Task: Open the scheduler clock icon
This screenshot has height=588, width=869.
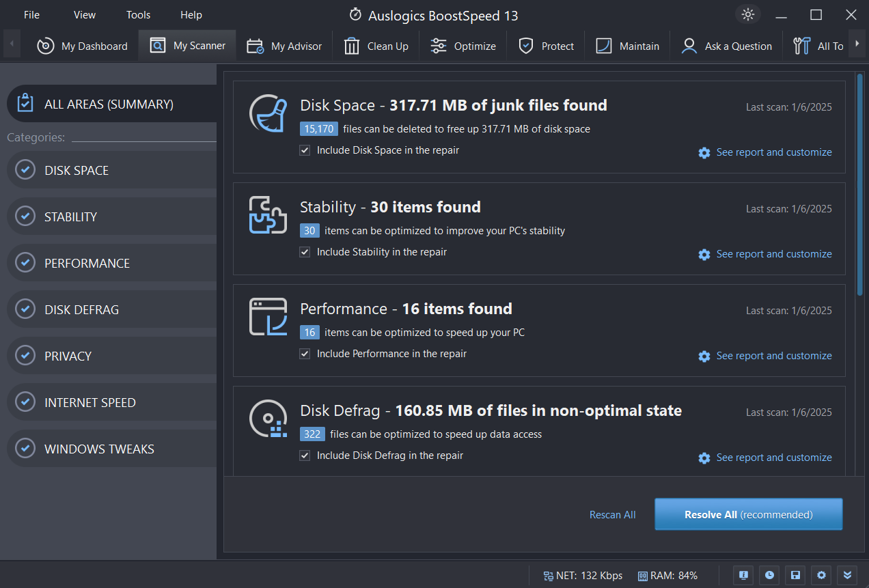Action: 770,575
